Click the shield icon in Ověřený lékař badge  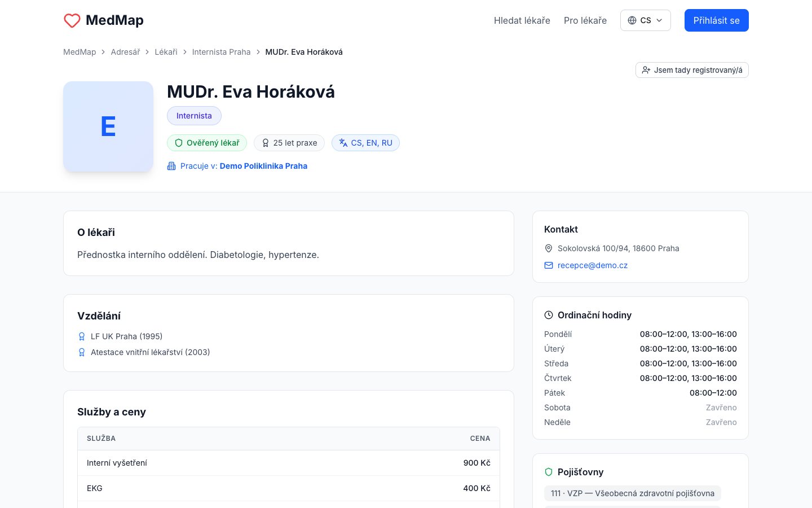tap(179, 143)
